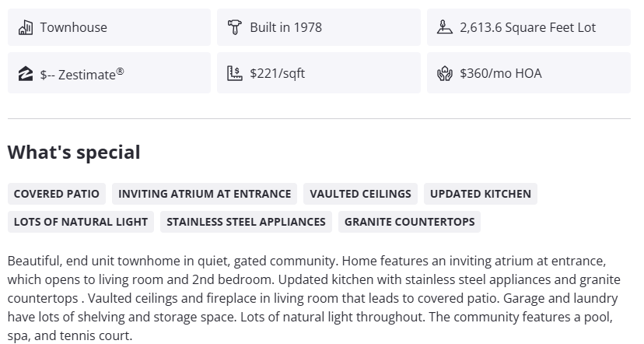The image size is (644, 344).
Task: Click the Stainless Steel Appliances tag
Action: (246, 222)
